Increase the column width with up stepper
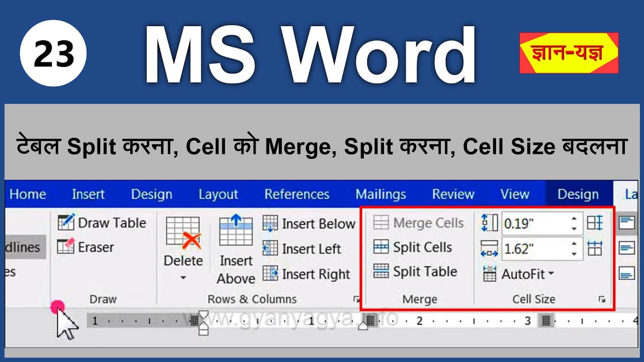The width and height of the screenshot is (644, 362). click(574, 243)
